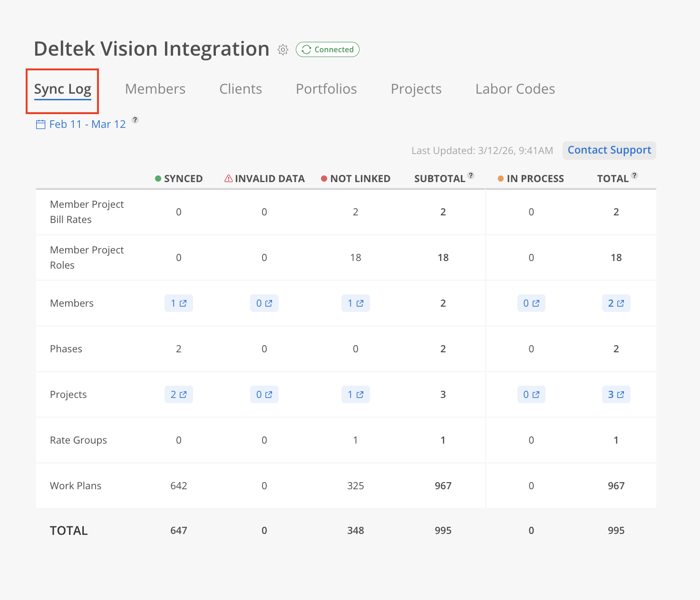Click the Total column help icon
This screenshot has height=600, width=700.
coord(634,175)
